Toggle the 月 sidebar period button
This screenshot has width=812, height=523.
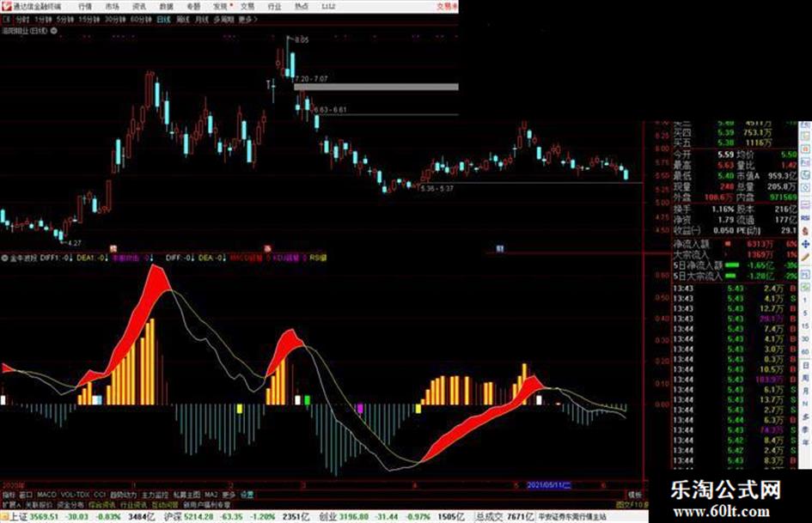(805, 392)
